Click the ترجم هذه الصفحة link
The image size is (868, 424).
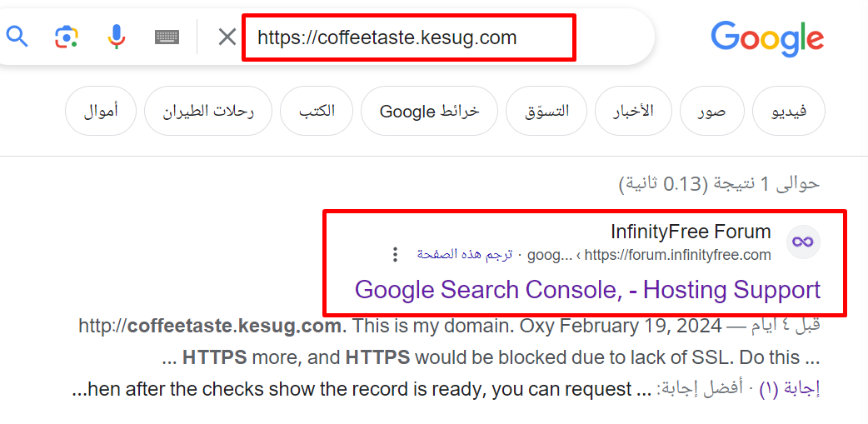[x=465, y=255]
